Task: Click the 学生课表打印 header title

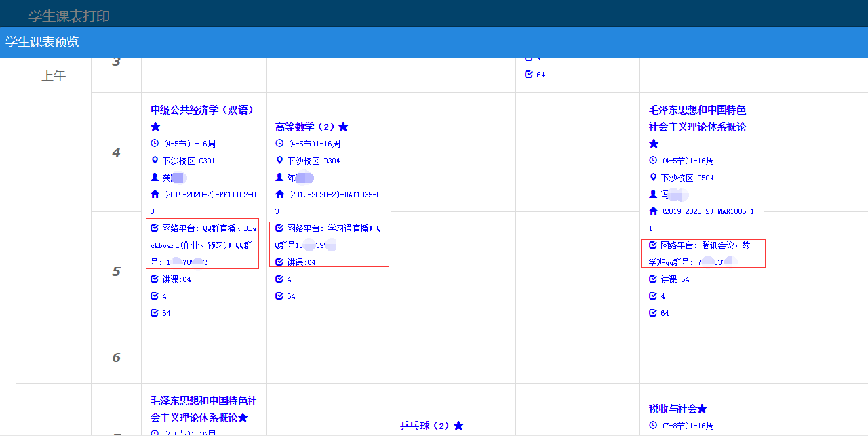Action: click(x=69, y=16)
